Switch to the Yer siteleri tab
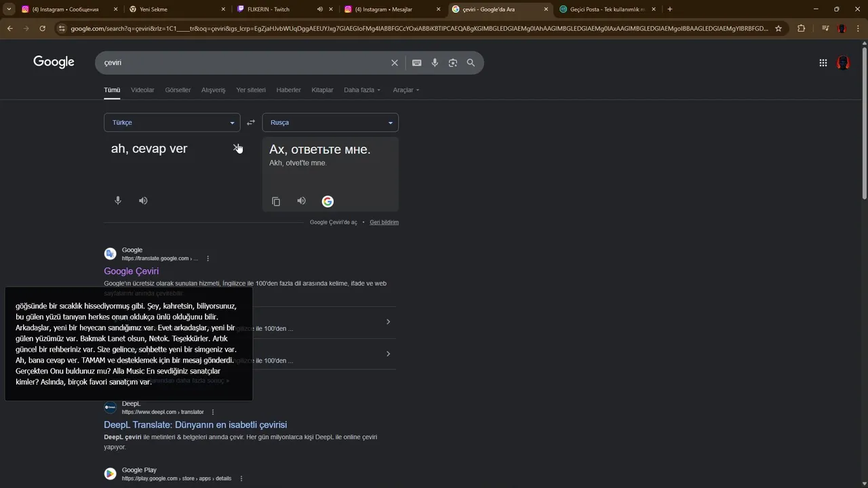 [251, 90]
